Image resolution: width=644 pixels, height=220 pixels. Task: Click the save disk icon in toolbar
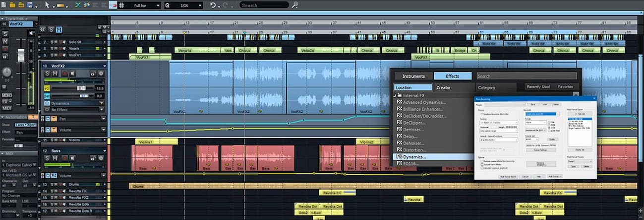tap(30, 5)
